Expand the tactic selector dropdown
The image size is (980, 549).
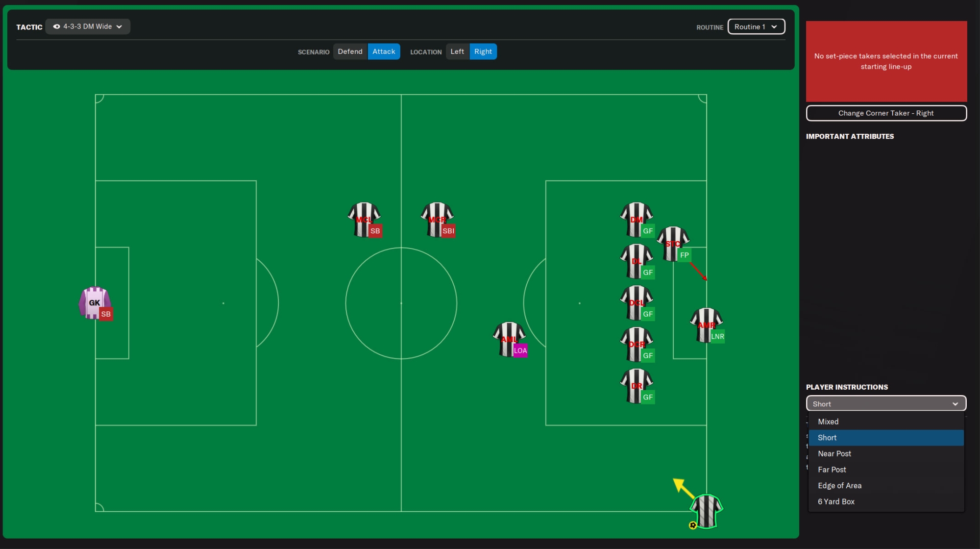tap(88, 26)
